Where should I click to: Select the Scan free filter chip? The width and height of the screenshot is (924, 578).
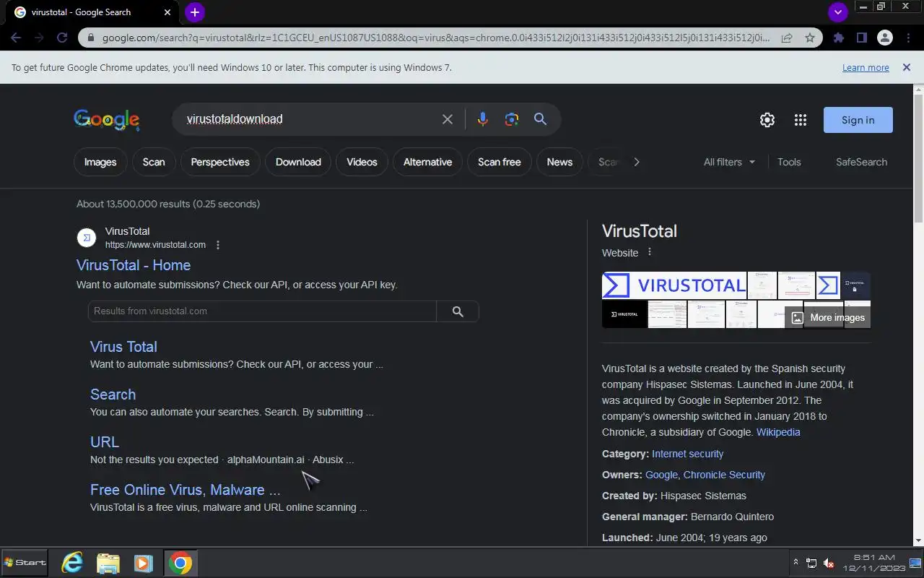tap(500, 162)
